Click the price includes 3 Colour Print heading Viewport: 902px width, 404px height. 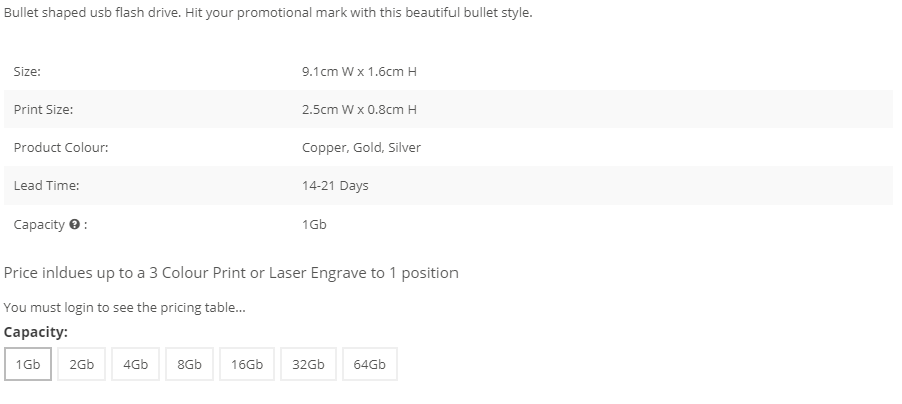coord(231,273)
